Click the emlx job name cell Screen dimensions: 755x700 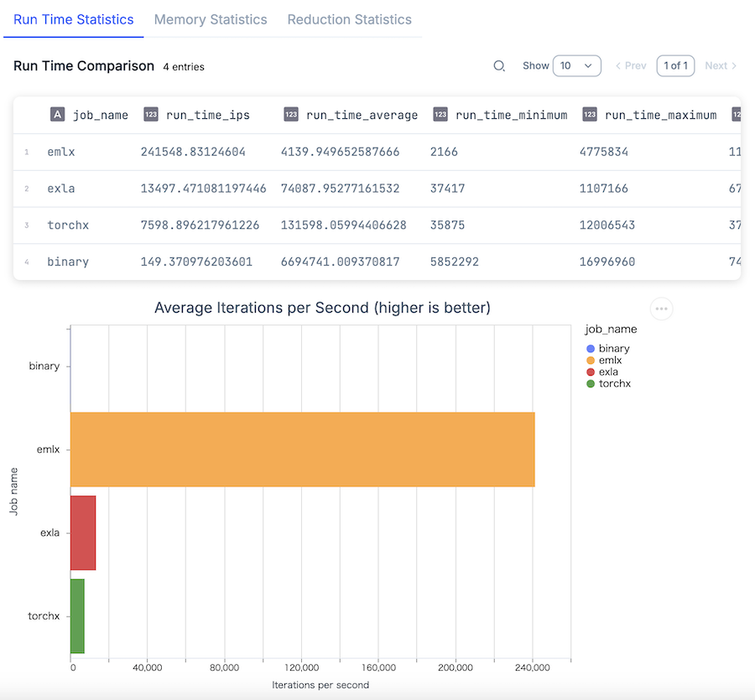pos(61,152)
